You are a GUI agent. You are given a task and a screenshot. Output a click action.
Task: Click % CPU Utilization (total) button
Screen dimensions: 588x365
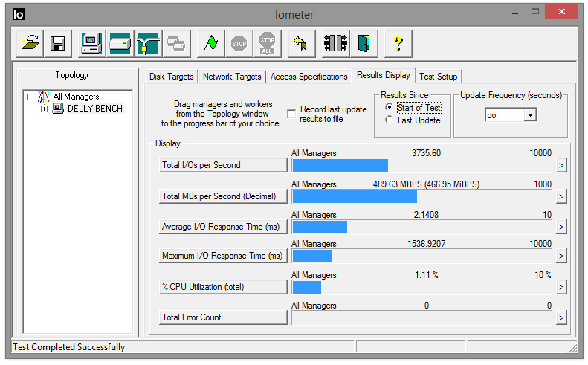coord(223,287)
